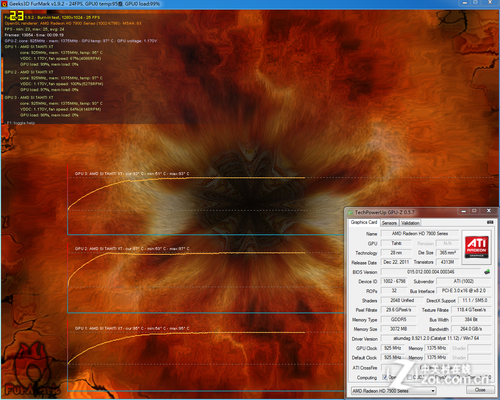
Task: Click the '925 MHz' GPU Clock value
Action: point(393,348)
